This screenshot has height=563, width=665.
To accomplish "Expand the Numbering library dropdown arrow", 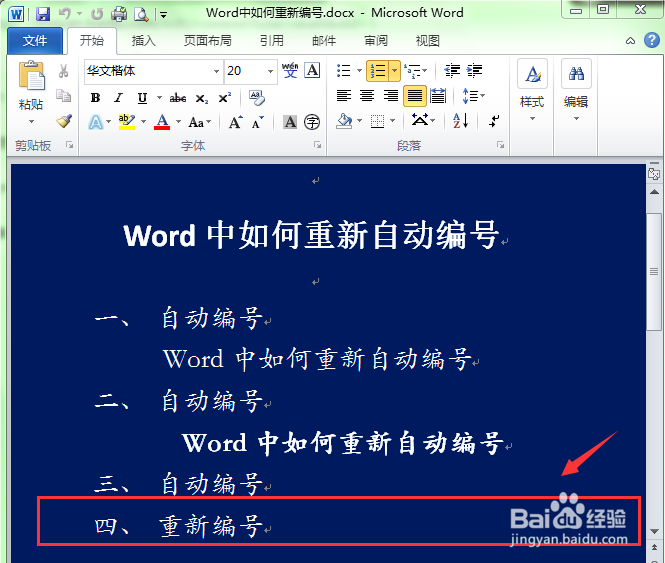I will coord(394,70).
